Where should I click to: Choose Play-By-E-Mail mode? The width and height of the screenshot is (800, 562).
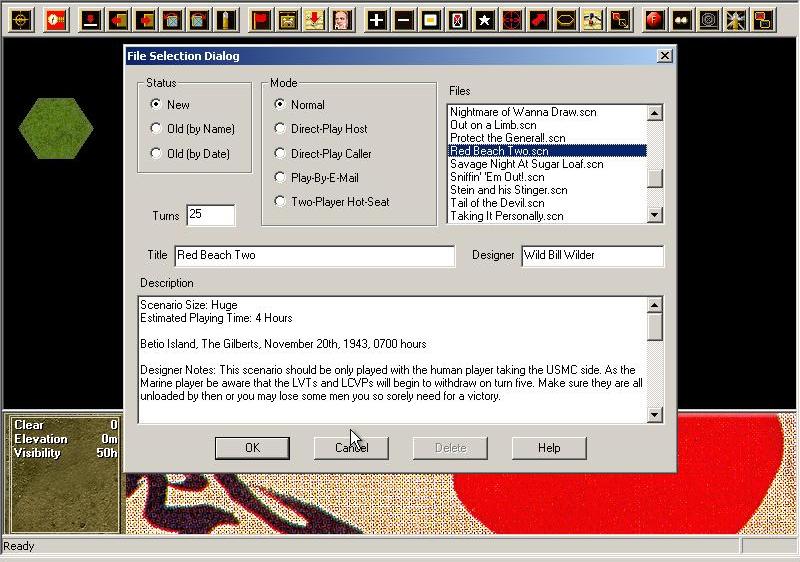pos(280,178)
